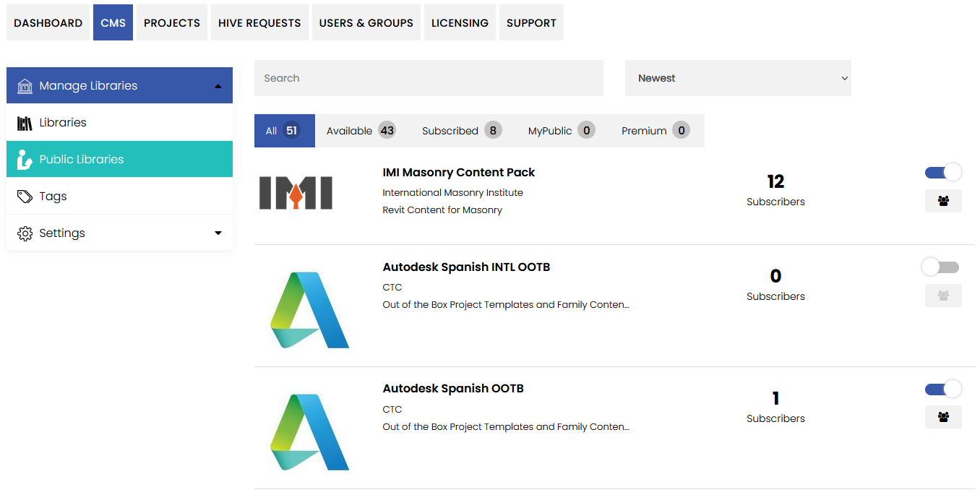The height and width of the screenshot is (495, 980).
Task: Disable IMI Masonry Content Pack subscription toggle
Action: coord(943,173)
